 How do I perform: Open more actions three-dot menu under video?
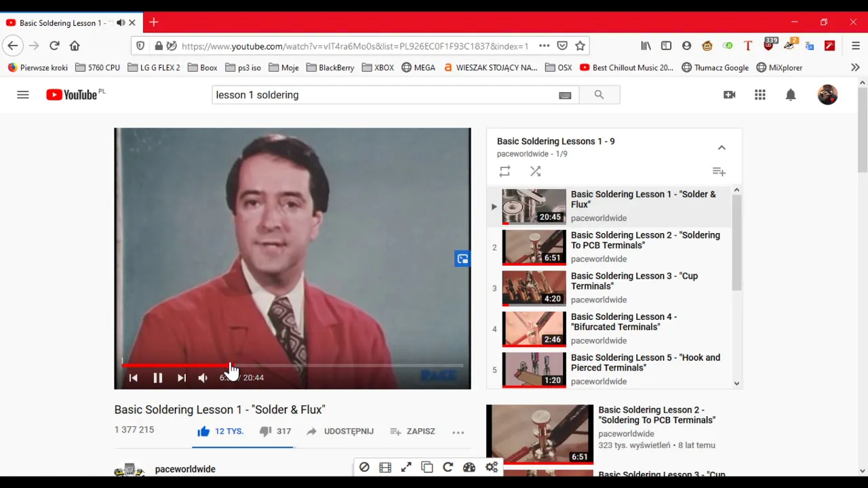click(458, 432)
